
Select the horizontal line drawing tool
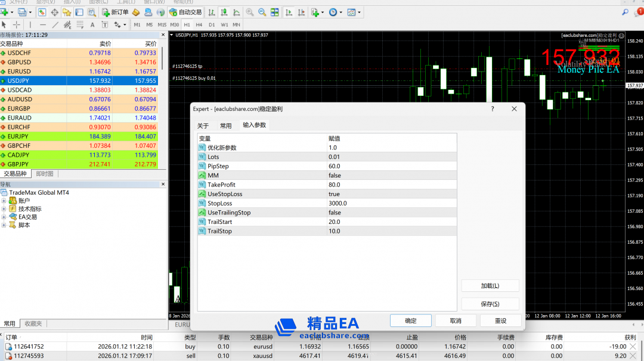click(x=43, y=24)
